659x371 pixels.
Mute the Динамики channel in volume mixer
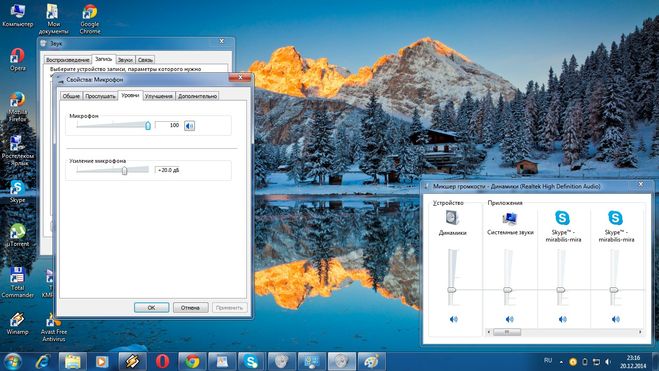point(453,319)
